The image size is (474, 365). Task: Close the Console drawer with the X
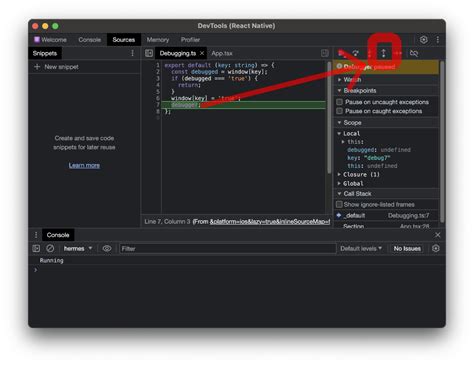(x=438, y=235)
